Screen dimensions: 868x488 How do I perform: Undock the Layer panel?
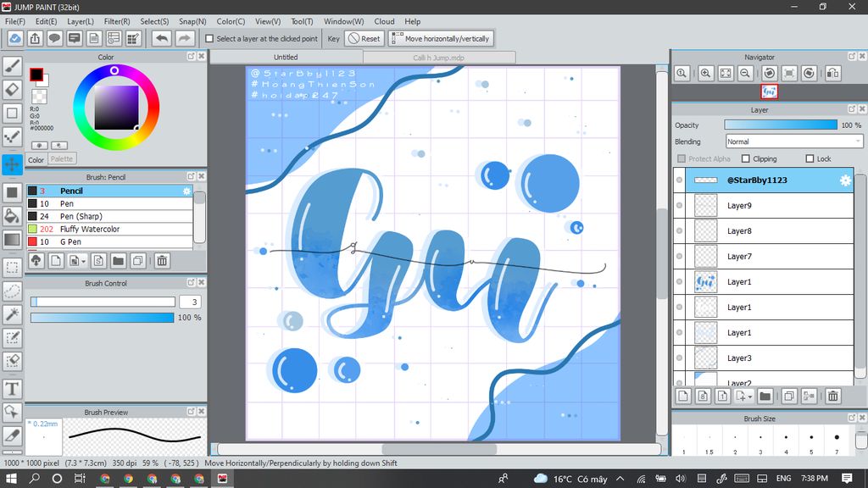click(x=852, y=109)
